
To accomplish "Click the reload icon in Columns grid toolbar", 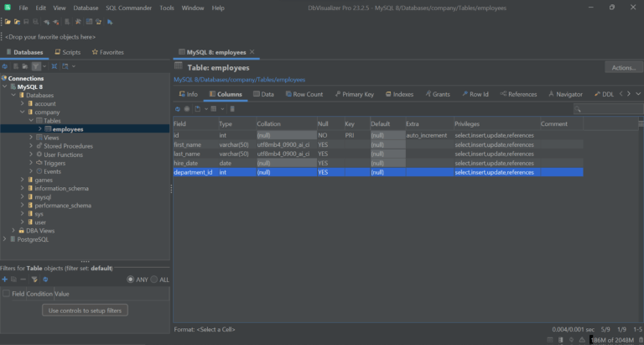I will pos(178,109).
